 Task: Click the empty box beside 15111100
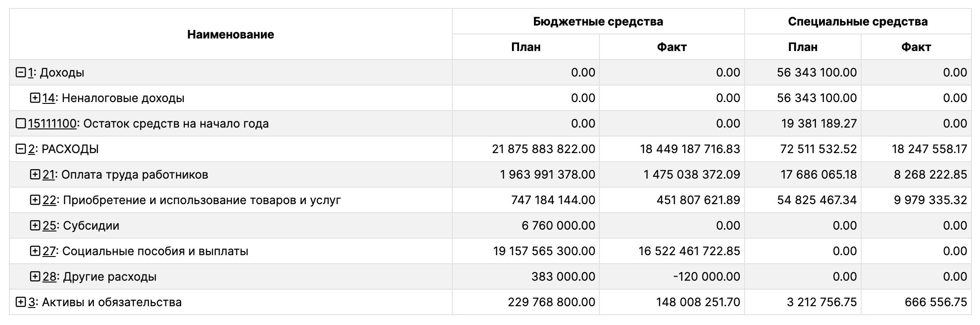21,124
